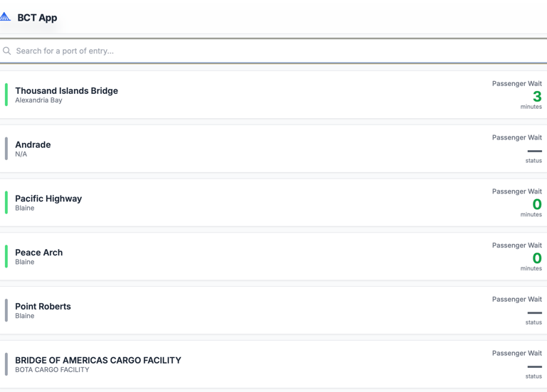Click the port of entry search field
547x392 pixels.
point(278,51)
